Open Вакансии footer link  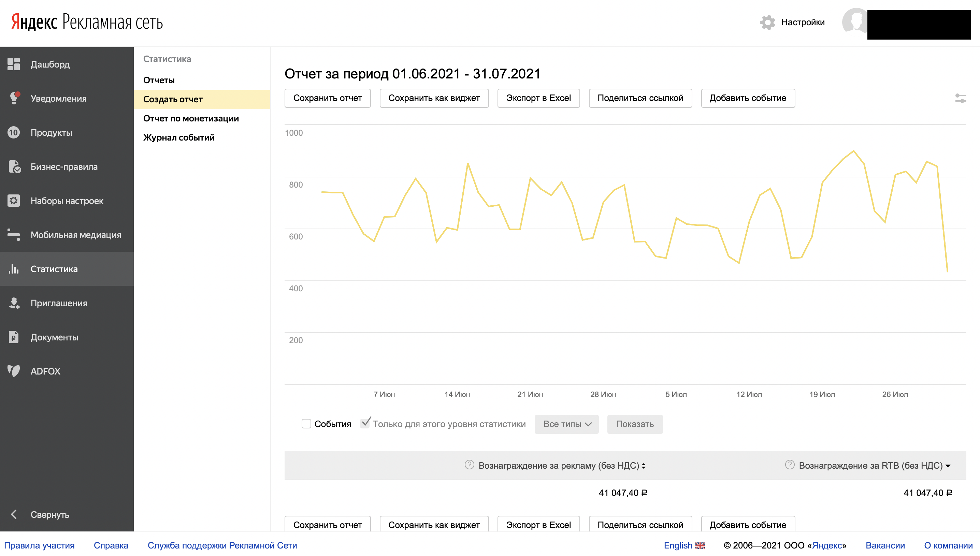(x=885, y=545)
